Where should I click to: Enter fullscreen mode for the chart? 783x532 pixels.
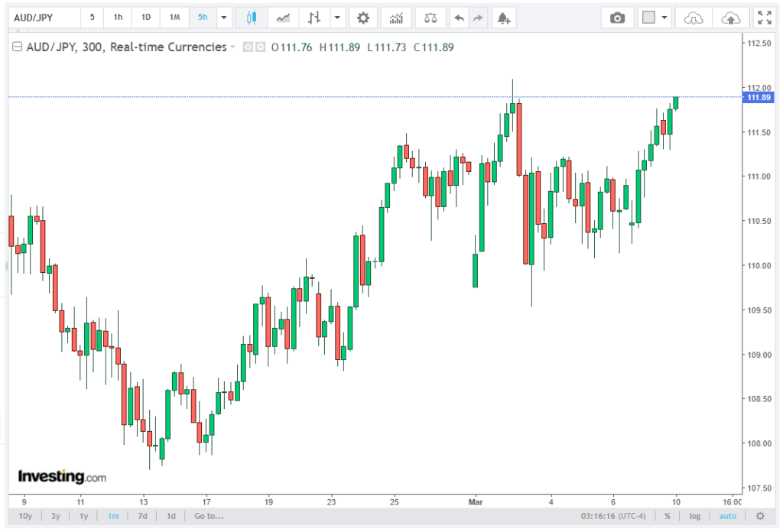(x=763, y=18)
